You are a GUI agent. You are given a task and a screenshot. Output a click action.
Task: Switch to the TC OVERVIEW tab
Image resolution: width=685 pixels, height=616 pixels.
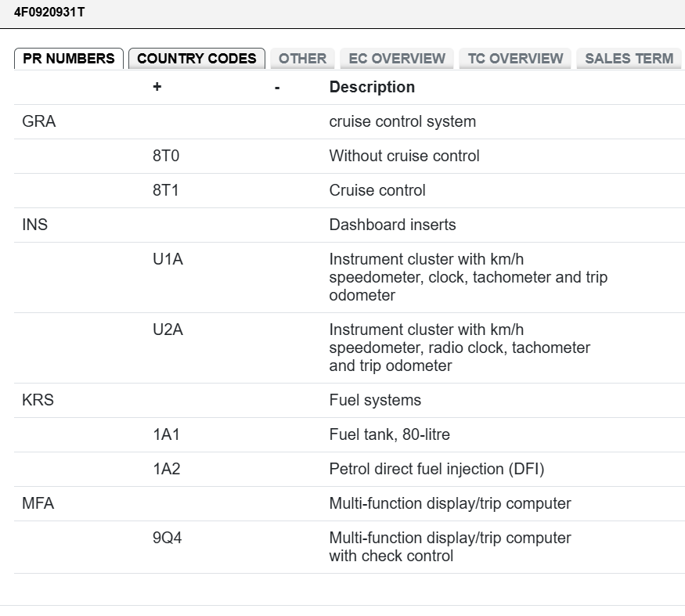515,59
